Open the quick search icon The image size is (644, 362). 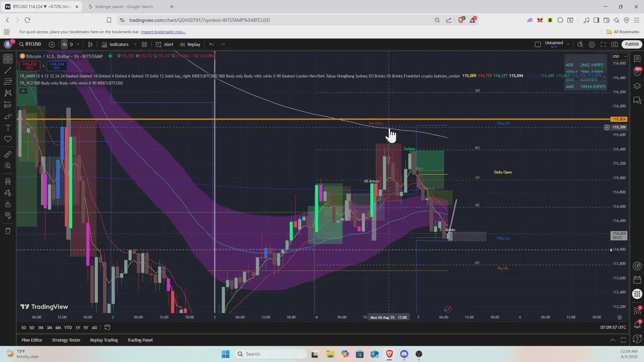coord(580,44)
